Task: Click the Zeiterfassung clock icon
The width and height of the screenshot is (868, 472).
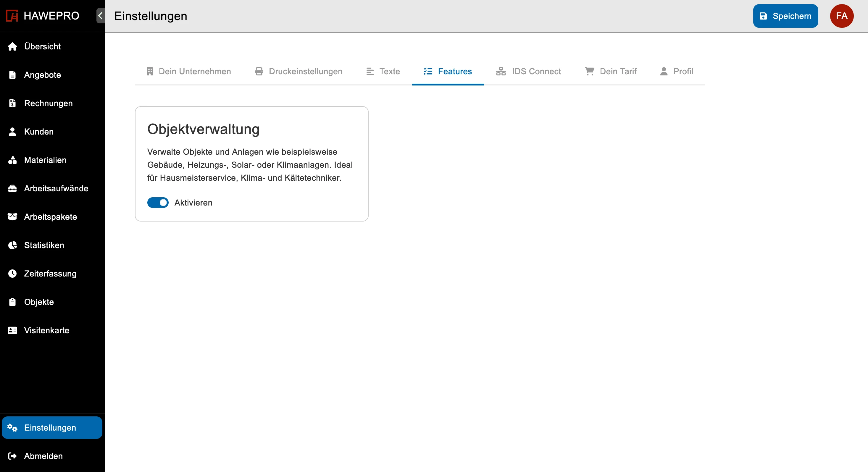Action: click(x=12, y=274)
